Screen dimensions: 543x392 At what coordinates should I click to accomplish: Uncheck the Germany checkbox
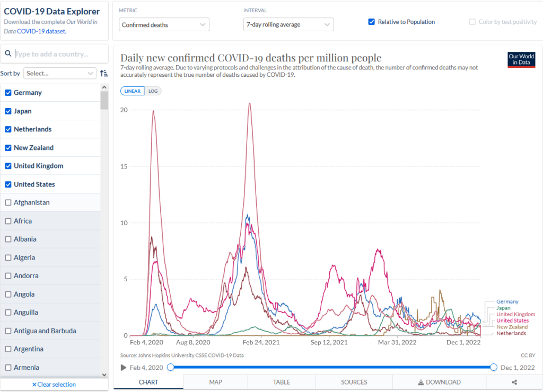tap(8, 93)
